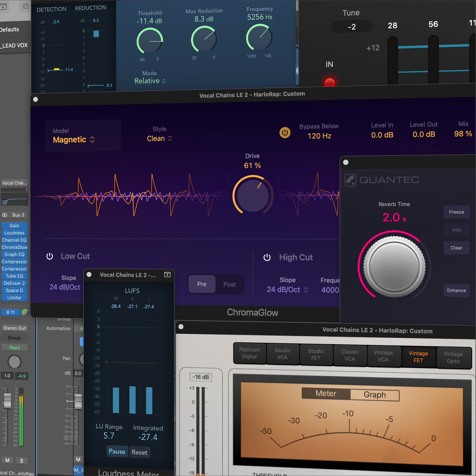Select the Classic VCA compressor tab

click(x=350, y=355)
